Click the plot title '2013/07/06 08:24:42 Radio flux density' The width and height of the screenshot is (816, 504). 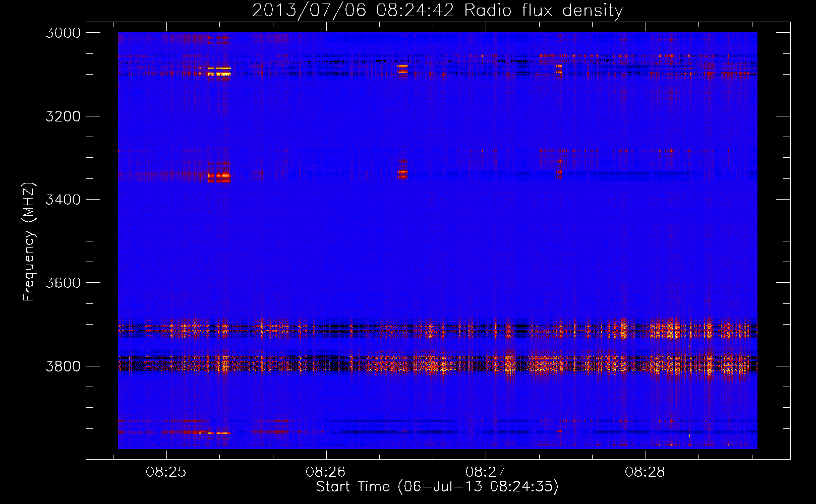437,10
